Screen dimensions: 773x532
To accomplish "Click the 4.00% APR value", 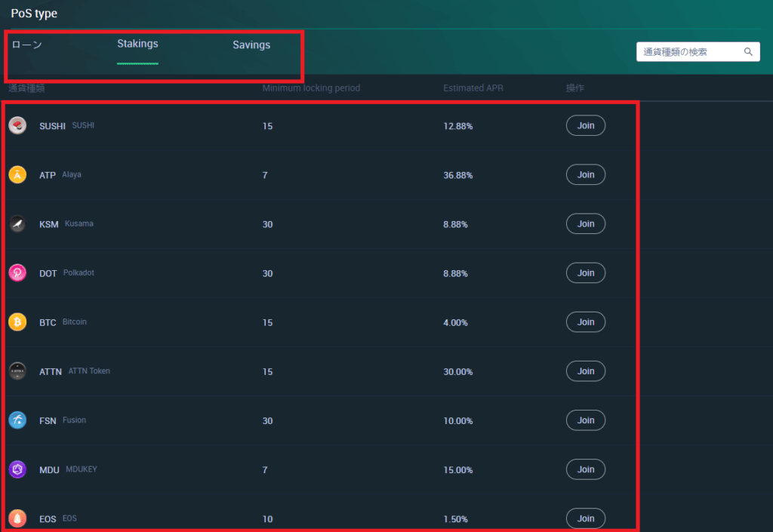I will pyautogui.click(x=455, y=323).
